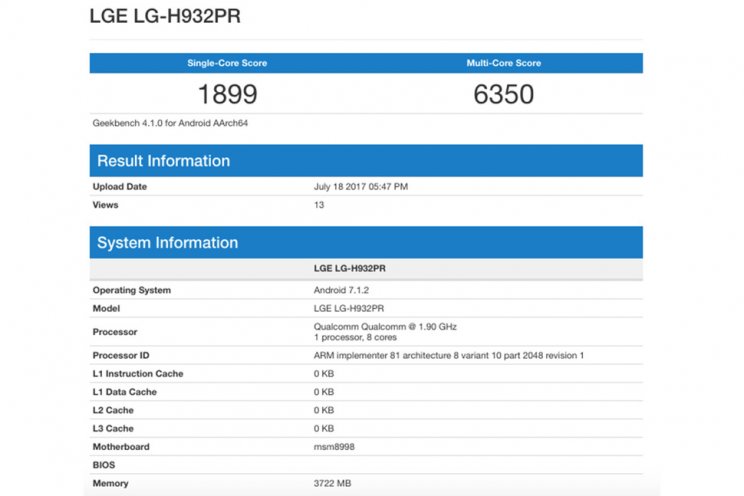Select the L1 Data Cache label
The height and width of the screenshot is (496, 744).
(x=125, y=392)
